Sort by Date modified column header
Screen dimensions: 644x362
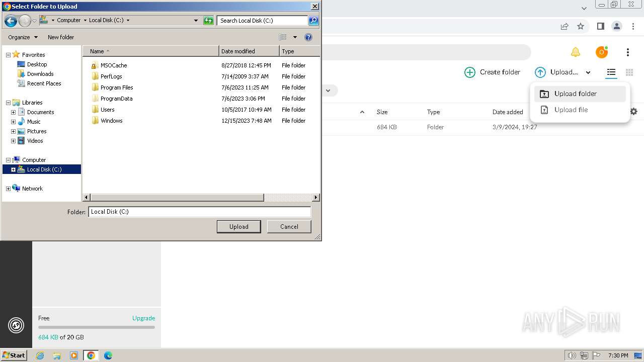coord(249,51)
